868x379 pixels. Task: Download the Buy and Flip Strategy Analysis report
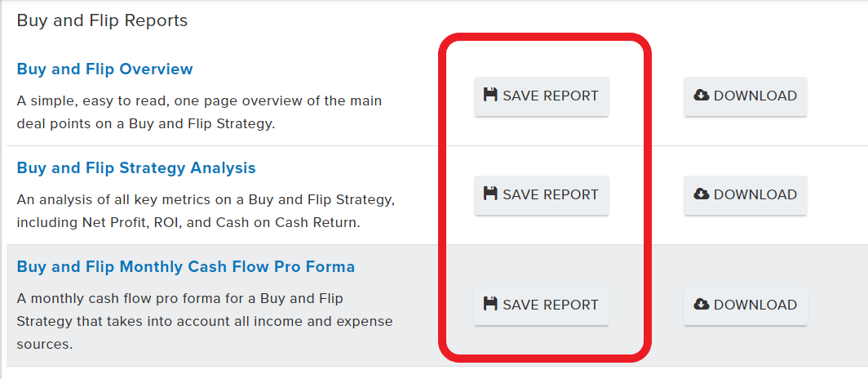[745, 195]
